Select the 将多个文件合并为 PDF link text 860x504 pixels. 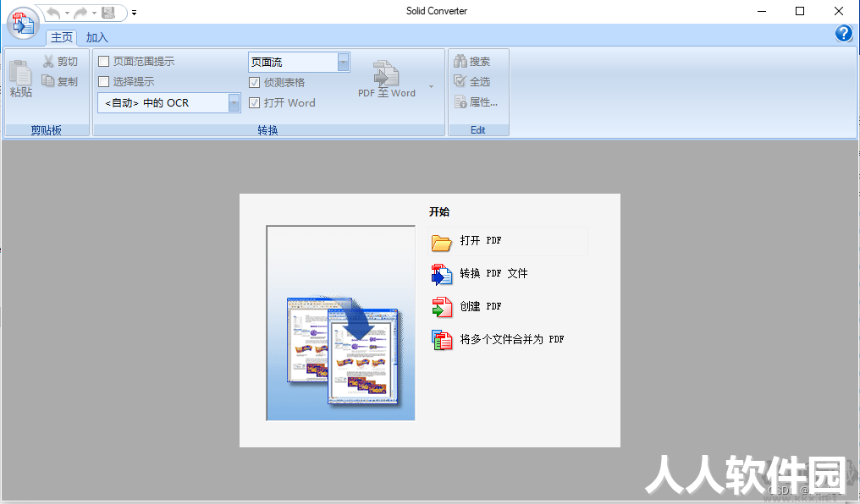tap(512, 339)
